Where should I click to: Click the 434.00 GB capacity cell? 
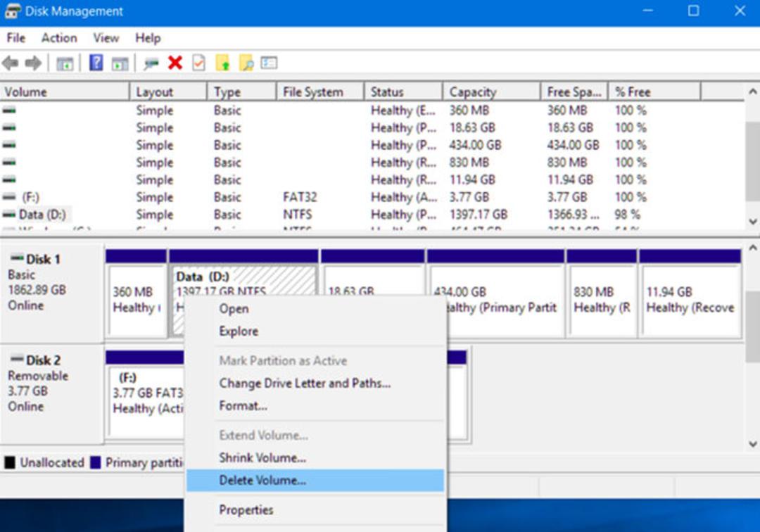tap(476, 145)
